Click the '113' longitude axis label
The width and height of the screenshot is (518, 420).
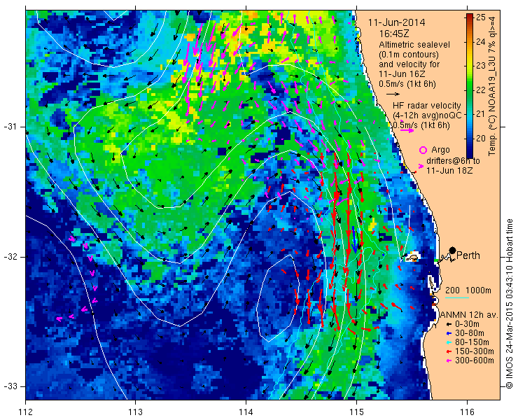point(135,412)
